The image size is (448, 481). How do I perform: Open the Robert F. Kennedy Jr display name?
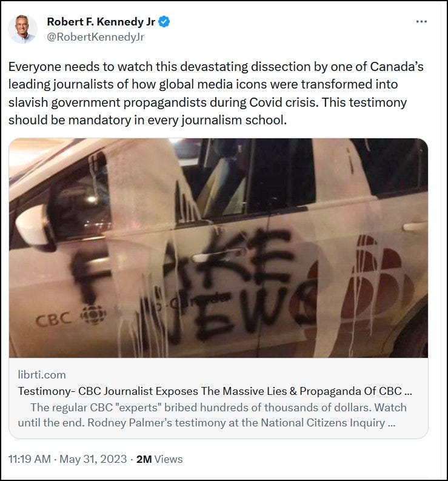pyautogui.click(x=101, y=22)
